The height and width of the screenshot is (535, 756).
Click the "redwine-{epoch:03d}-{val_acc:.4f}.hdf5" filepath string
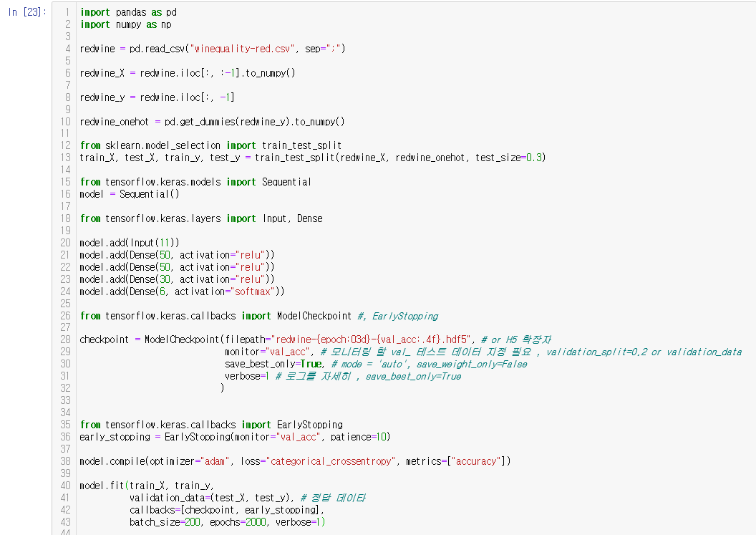click(x=370, y=339)
